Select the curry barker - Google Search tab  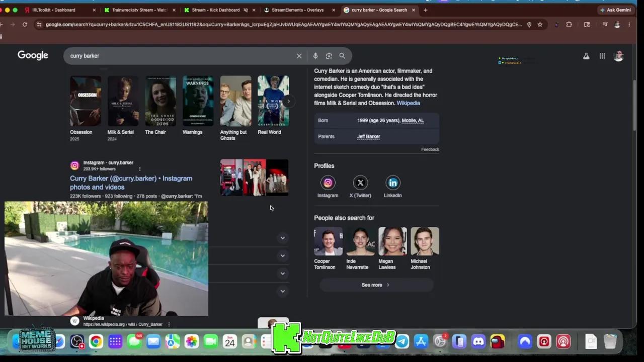tap(379, 10)
